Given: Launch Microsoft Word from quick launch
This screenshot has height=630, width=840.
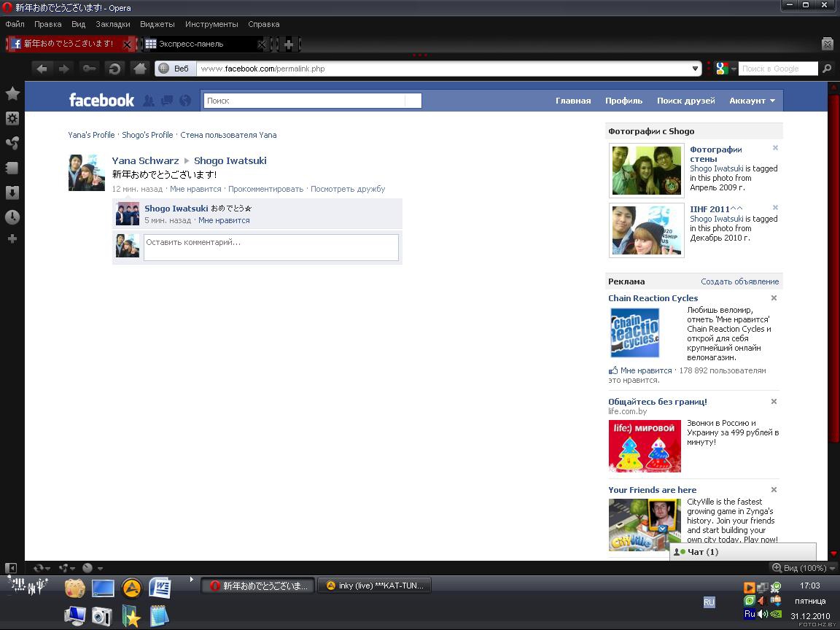Looking at the screenshot, I should pos(160,588).
